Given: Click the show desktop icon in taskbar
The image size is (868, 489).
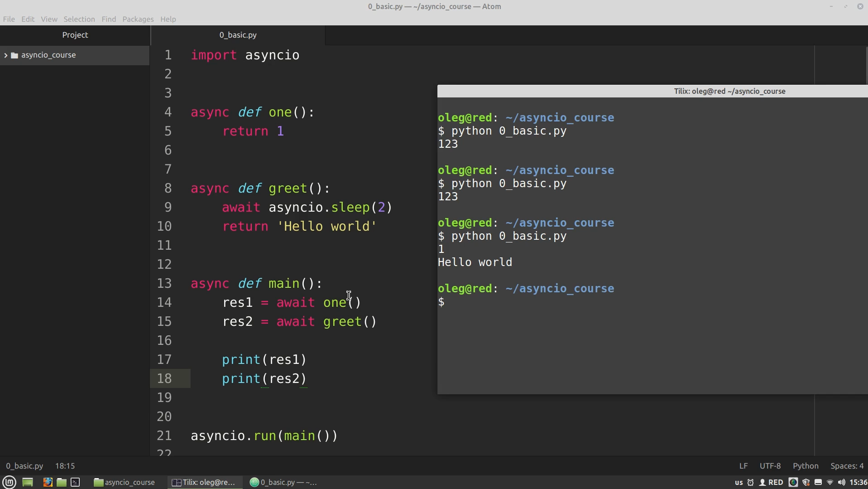Looking at the screenshot, I should (x=28, y=482).
